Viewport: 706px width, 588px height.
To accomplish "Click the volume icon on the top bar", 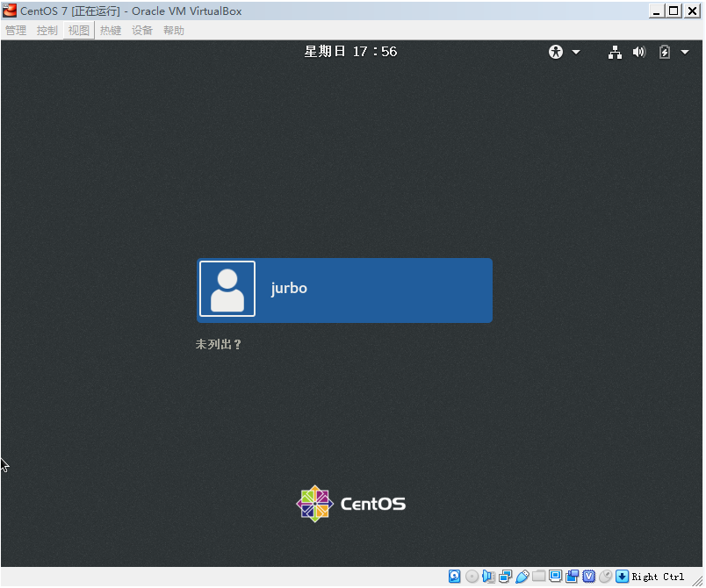I will click(638, 52).
